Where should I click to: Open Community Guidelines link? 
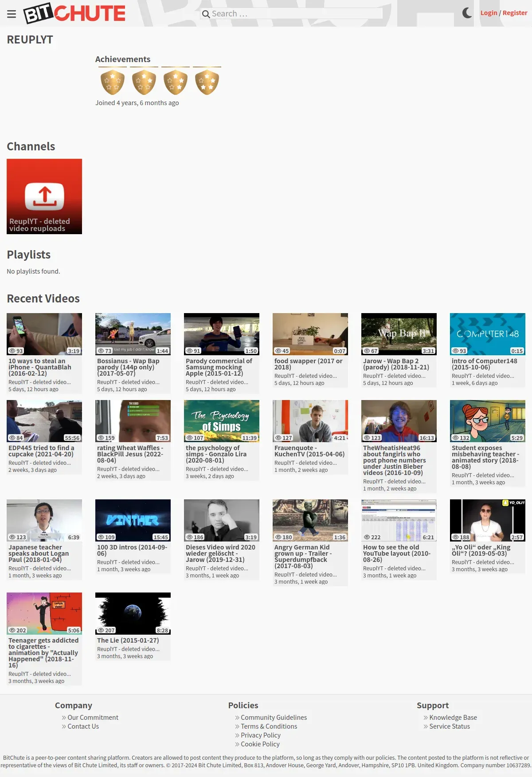point(274,718)
